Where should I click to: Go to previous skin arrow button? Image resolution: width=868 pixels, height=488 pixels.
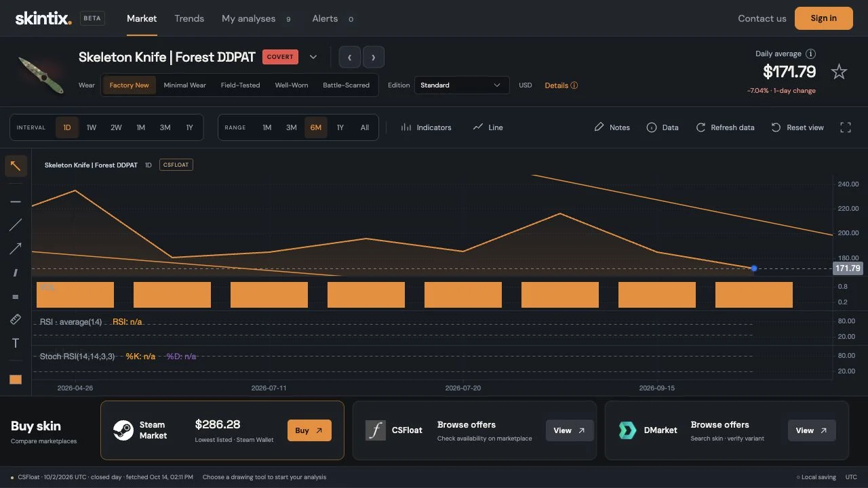(x=349, y=57)
